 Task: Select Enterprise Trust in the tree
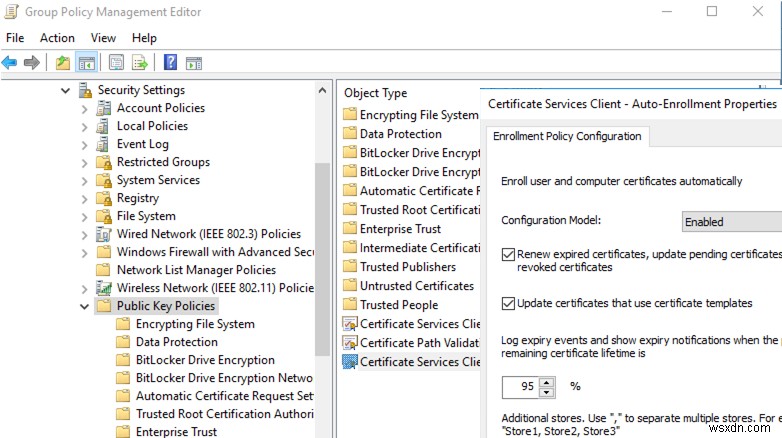[x=176, y=432]
